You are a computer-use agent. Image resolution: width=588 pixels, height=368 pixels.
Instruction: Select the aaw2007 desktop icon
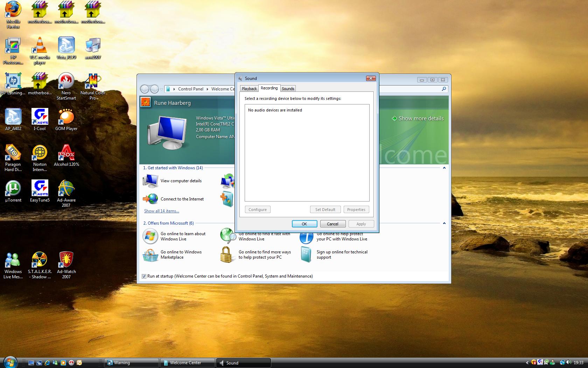93,48
